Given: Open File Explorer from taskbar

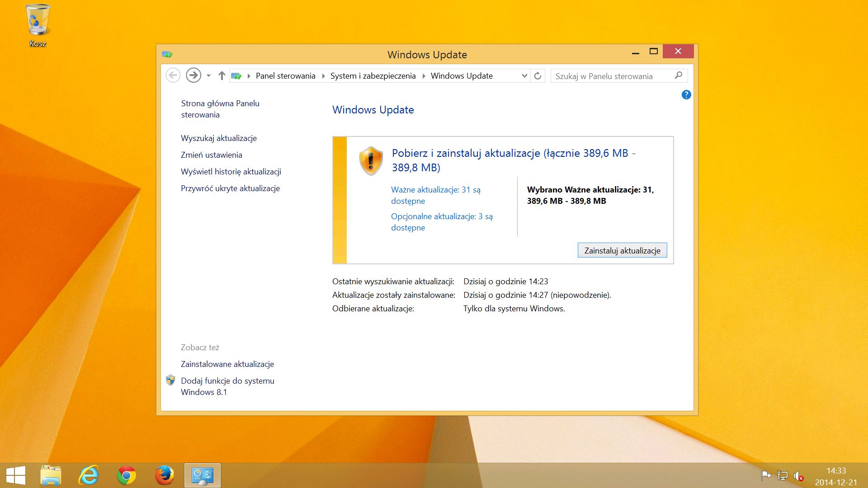Looking at the screenshot, I should pos(51,475).
